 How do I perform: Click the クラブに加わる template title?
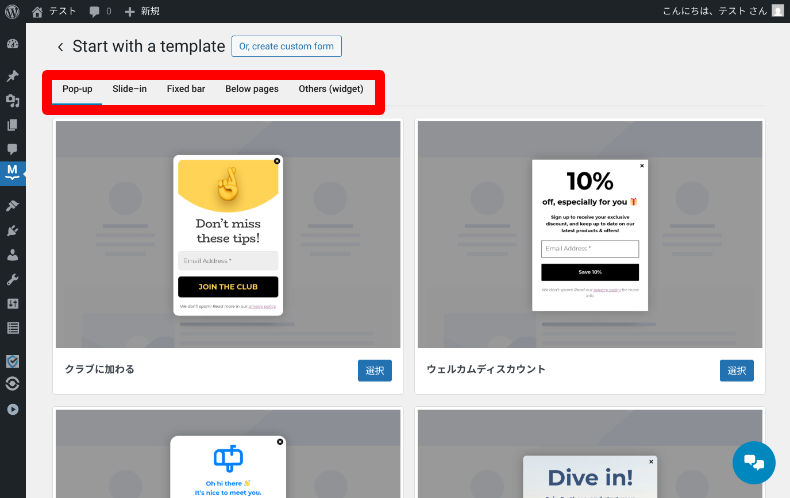pos(100,369)
